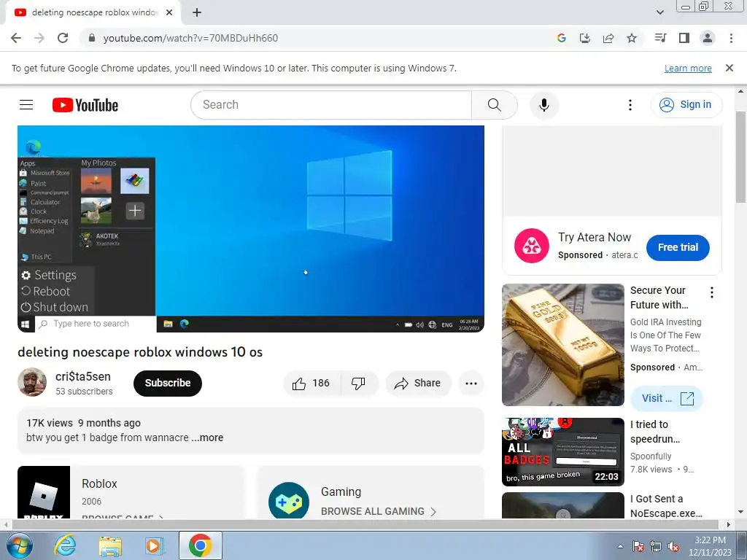Click the Google icon in address bar

pos(561,38)
